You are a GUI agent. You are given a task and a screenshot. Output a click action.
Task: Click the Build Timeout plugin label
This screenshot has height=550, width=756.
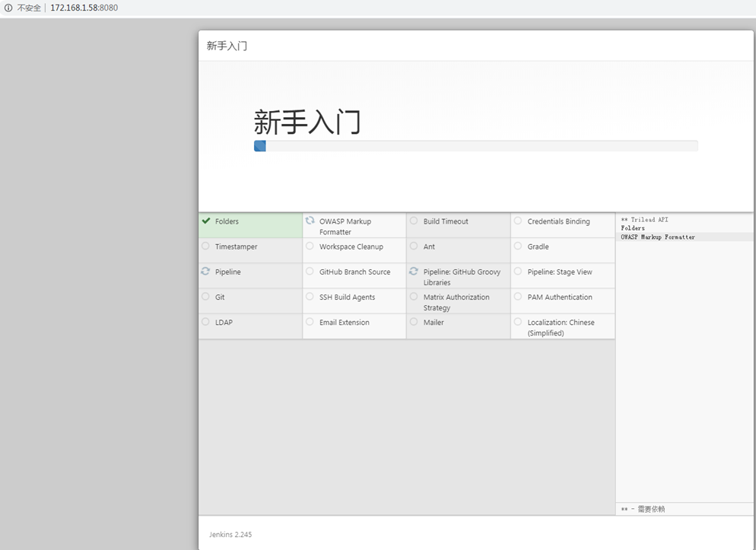pyautogui.click(x=446, y=221)
